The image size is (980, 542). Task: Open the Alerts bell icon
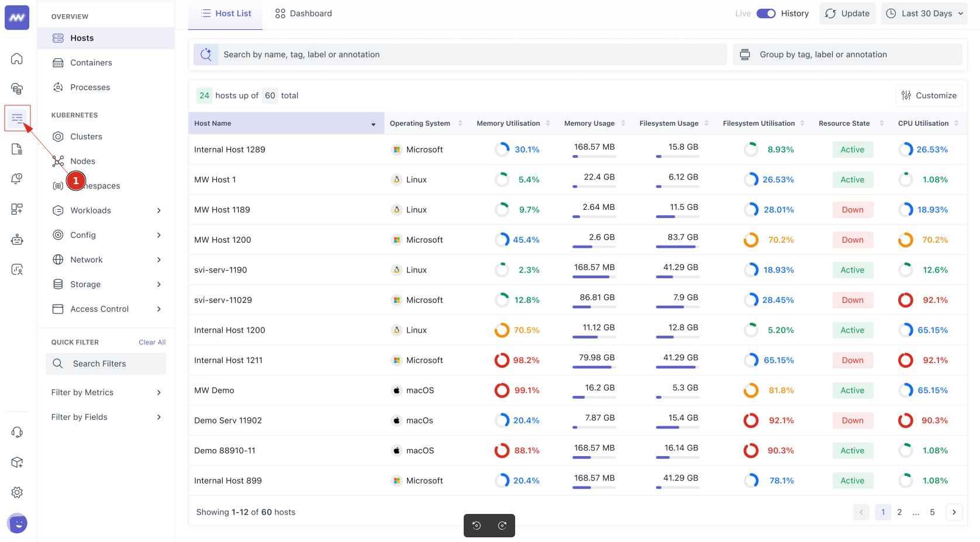tap(17, 179)
